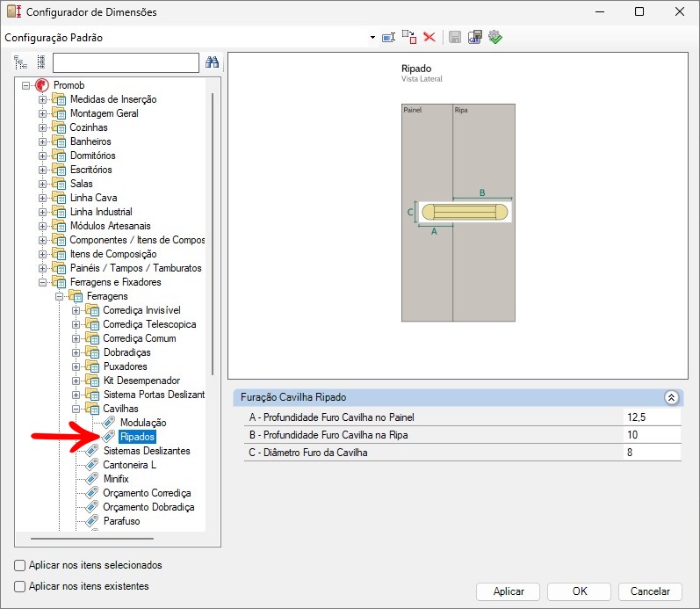Click the tree hierarchy view icon
This screenshot has height=609, width=700.
(x=20, y=62)
